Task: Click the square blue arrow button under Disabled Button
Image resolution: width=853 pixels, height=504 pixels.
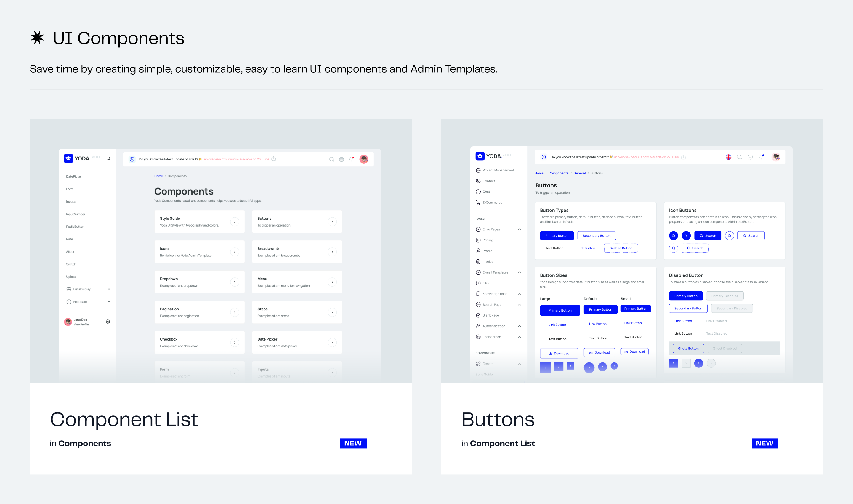Action: coord(673,363)
